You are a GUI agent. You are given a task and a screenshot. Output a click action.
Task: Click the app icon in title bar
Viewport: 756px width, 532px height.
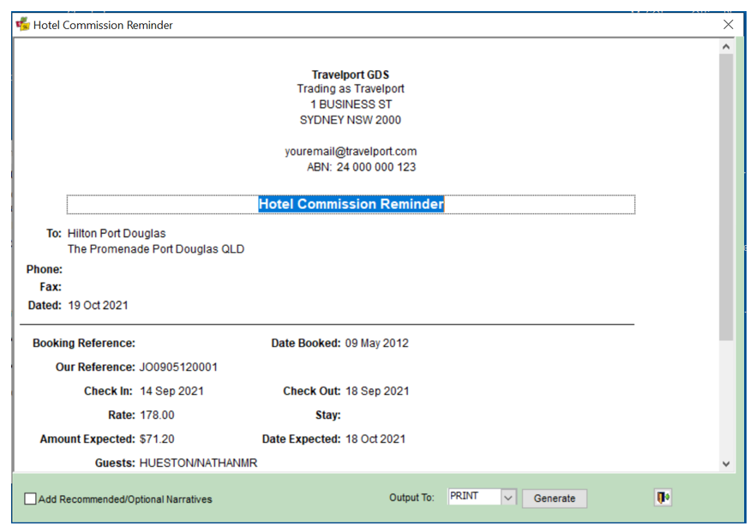tap(23, 25)
